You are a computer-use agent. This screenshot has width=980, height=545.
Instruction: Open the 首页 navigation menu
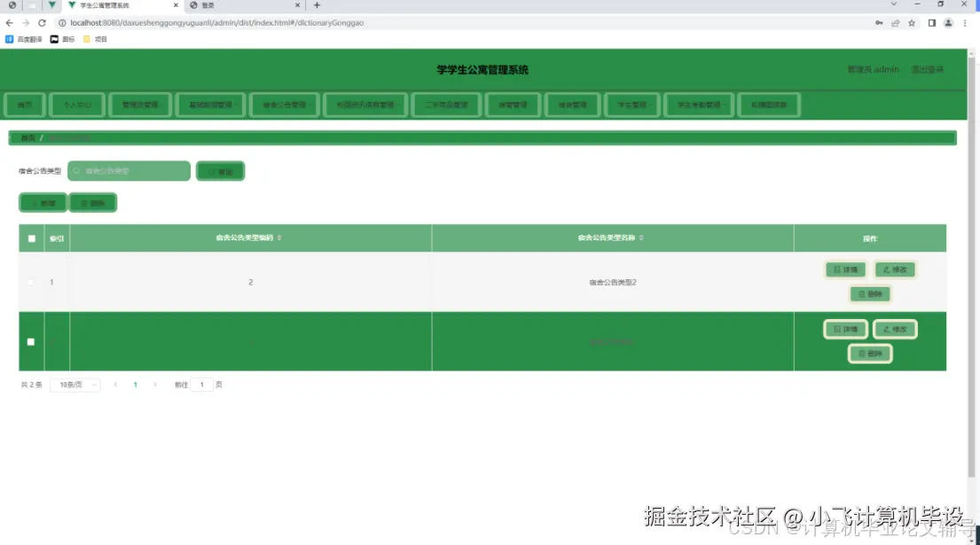tap(25, 105)
